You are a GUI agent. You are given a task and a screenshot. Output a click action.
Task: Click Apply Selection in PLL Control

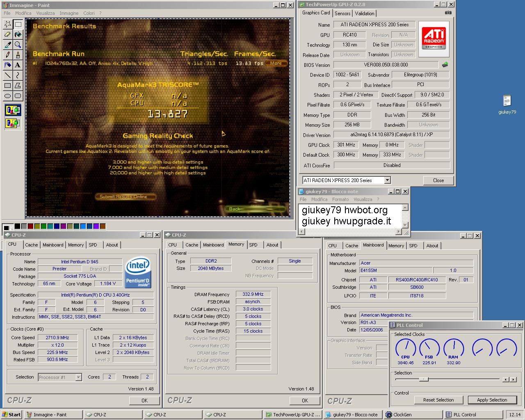pyautogui.click(x=492, y=400)
